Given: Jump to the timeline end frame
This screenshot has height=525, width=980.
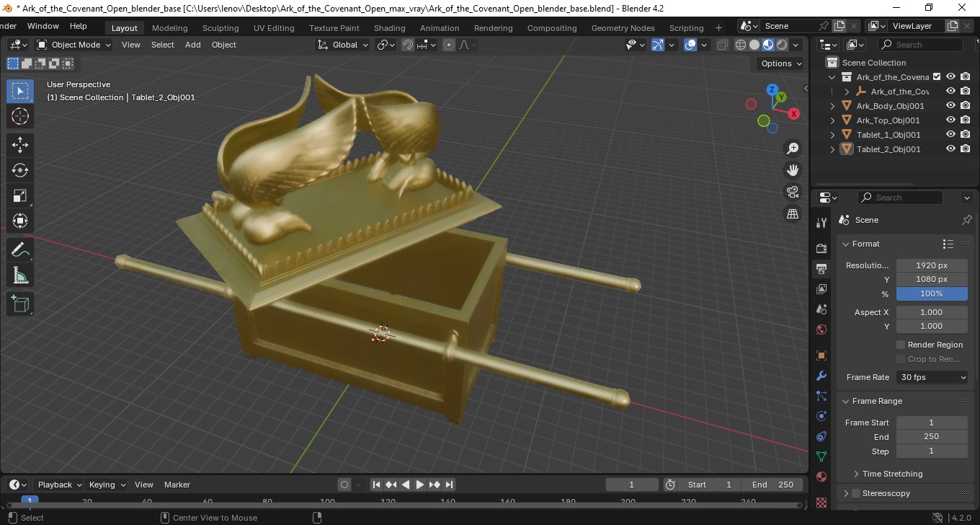Looking at the screenshot, I should click(449, 485).
